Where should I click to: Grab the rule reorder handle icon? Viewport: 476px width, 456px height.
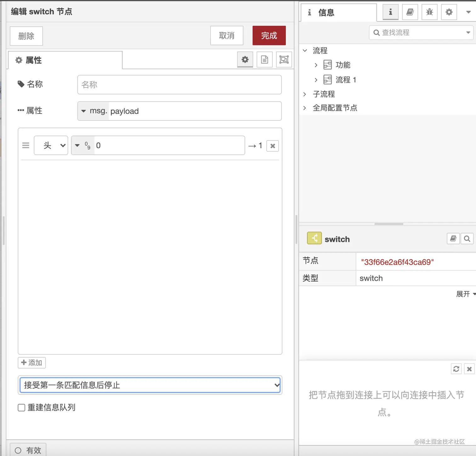coord(26,145)
